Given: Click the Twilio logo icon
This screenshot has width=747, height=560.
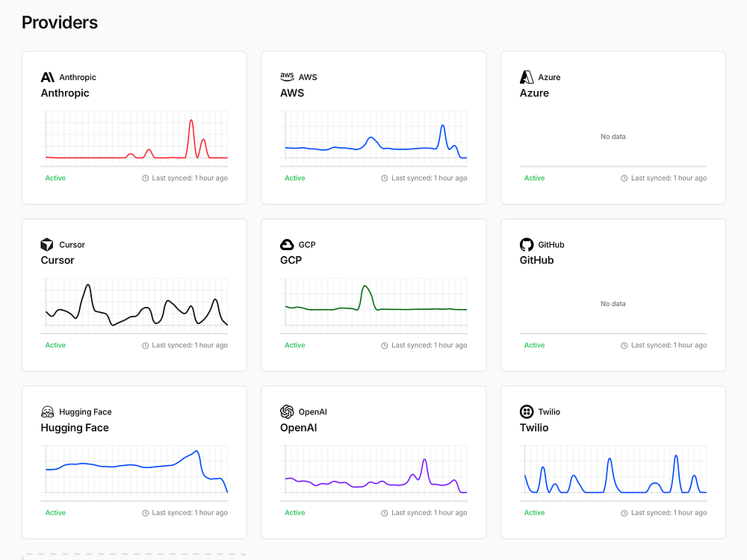Looking at the screenshot, I should coord(527,411).
